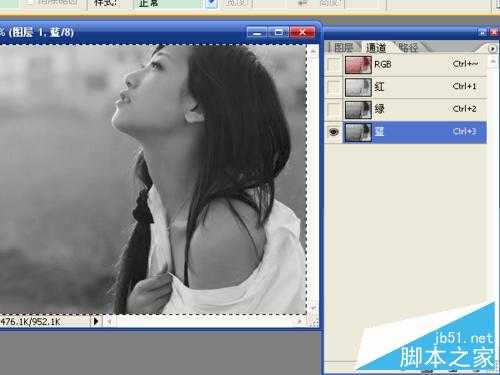The width and height of the screenshot is (500, 375).
Task: Click document vertical scrollbar down arrow
Action: 313,308
